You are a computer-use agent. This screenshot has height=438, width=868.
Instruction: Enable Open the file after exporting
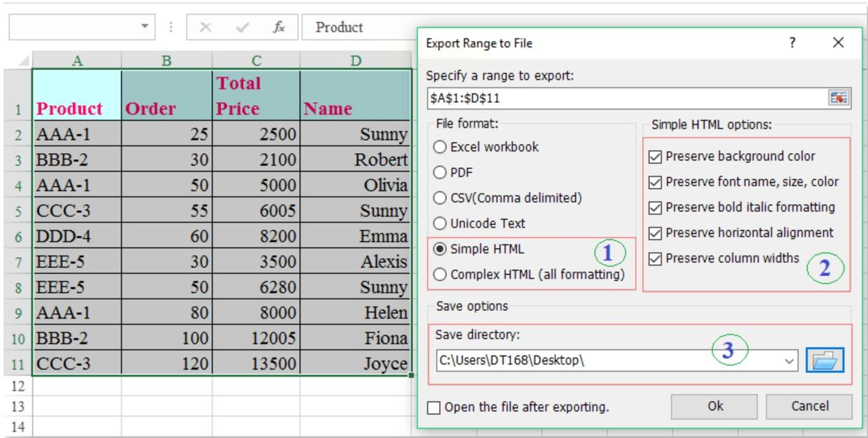point(519,407)
